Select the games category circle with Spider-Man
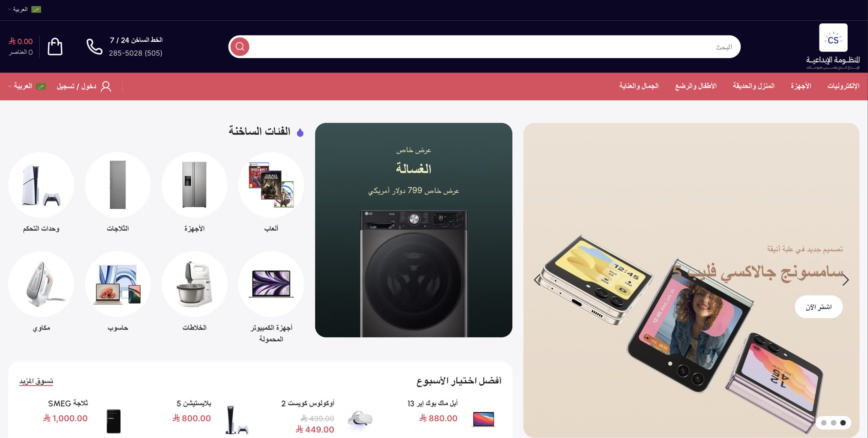The width and height of the screenshot is (868, 438). coord(271,185)
